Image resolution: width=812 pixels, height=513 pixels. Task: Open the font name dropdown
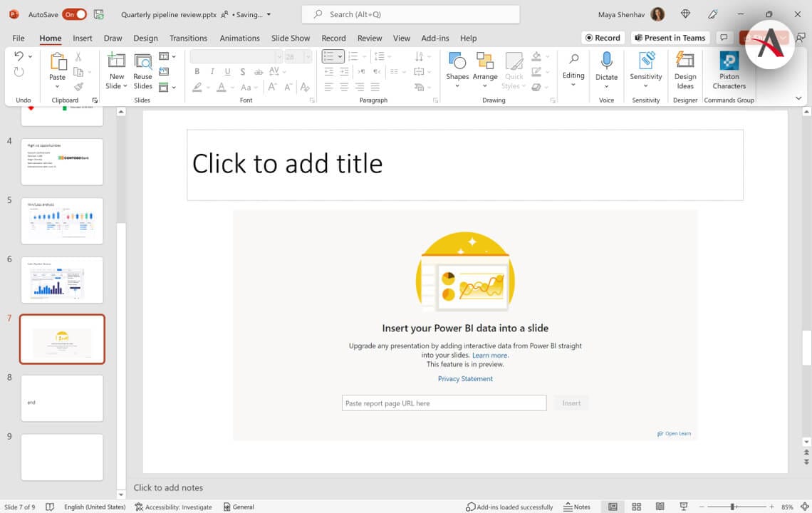pos(279,56)
